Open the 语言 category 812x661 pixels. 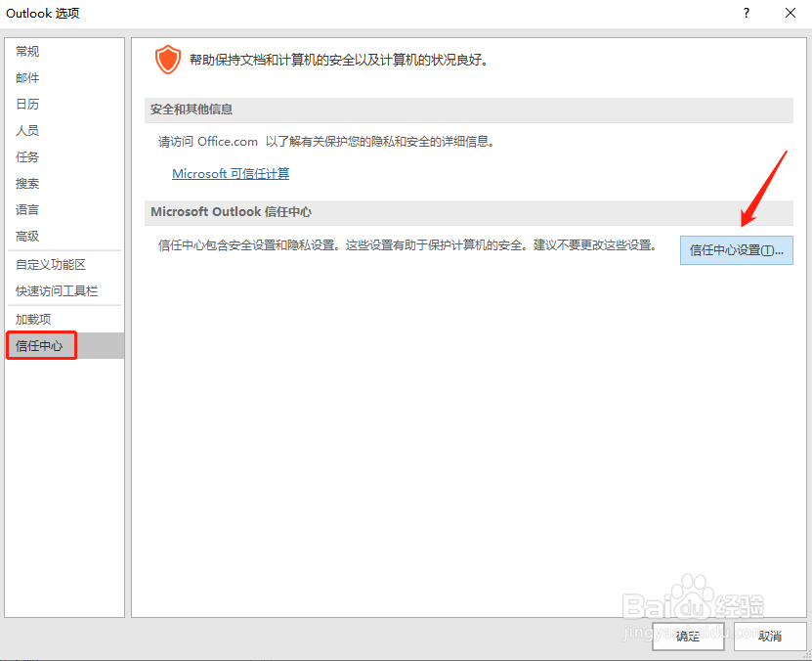coord(64,210)
